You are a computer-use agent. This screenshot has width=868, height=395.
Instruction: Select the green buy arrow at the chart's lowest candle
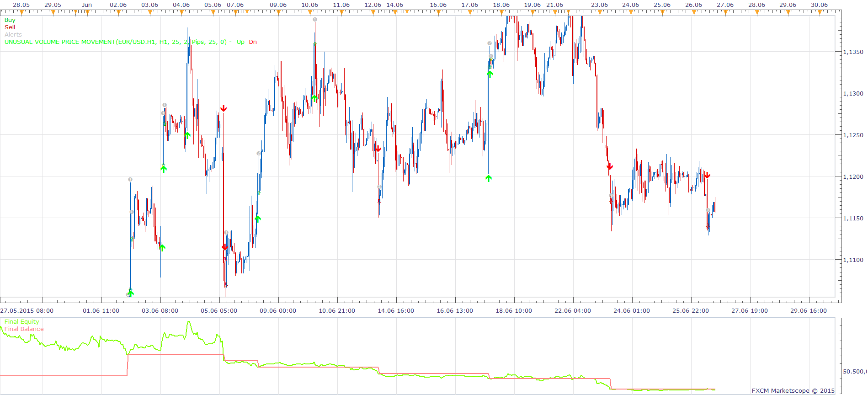(131, 294)
